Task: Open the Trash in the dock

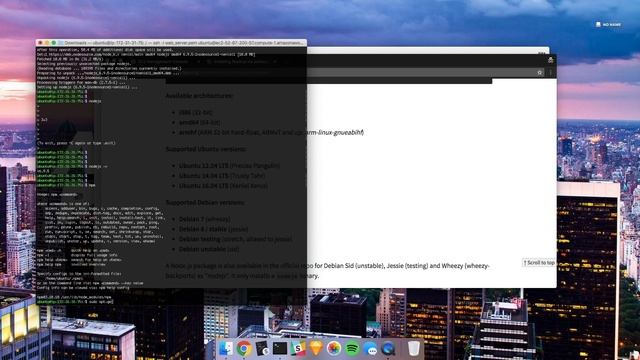Action: pos(413,348)
